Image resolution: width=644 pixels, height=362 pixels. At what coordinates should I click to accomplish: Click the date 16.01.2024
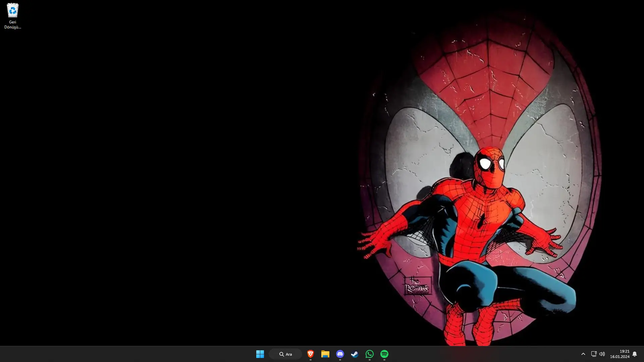[x=620, y=357]
